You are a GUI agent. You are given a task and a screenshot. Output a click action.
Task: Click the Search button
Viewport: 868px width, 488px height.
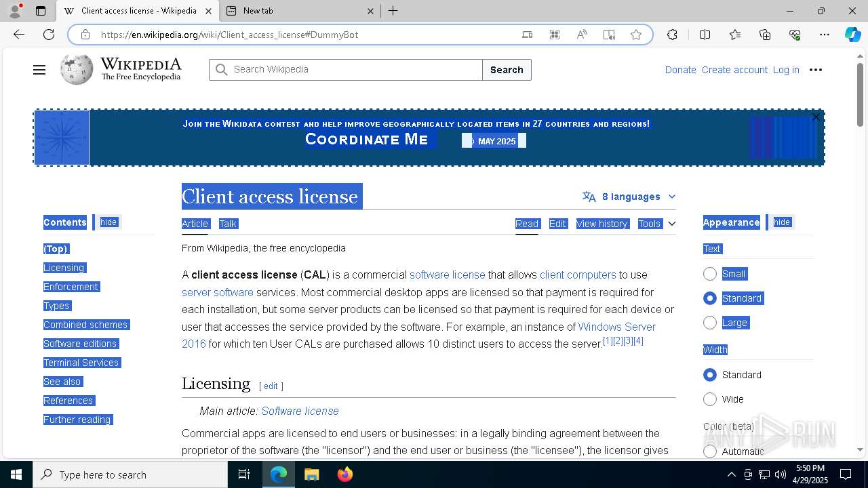point(507,70)
